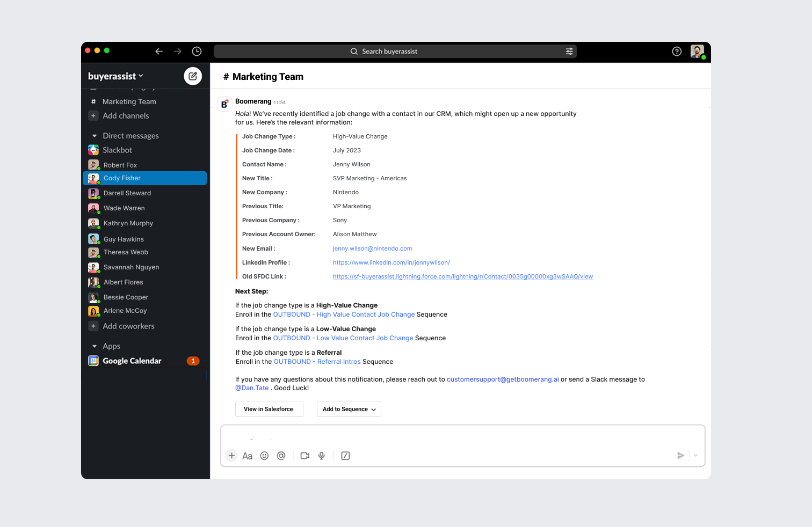Viewport: 812px width, 527px height.
Task: Click the plus icon beside Add coworkers
Action: click(x=93, y=326)
